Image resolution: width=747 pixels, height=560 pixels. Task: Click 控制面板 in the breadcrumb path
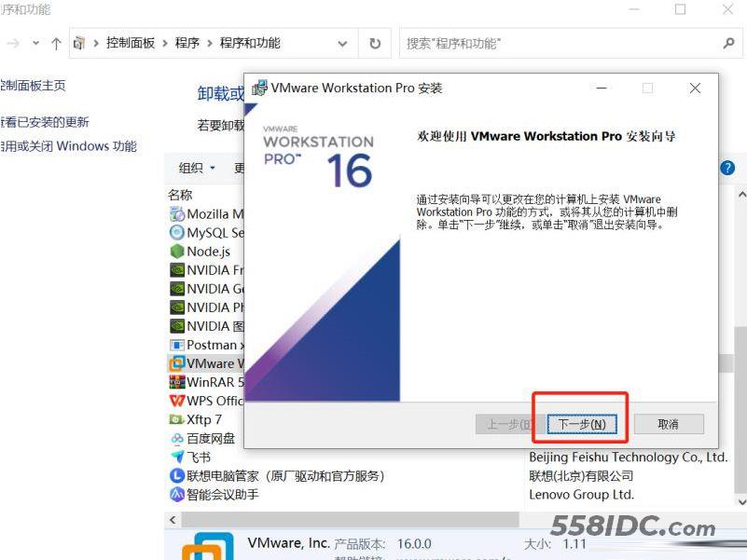click(x=131, y=43)
